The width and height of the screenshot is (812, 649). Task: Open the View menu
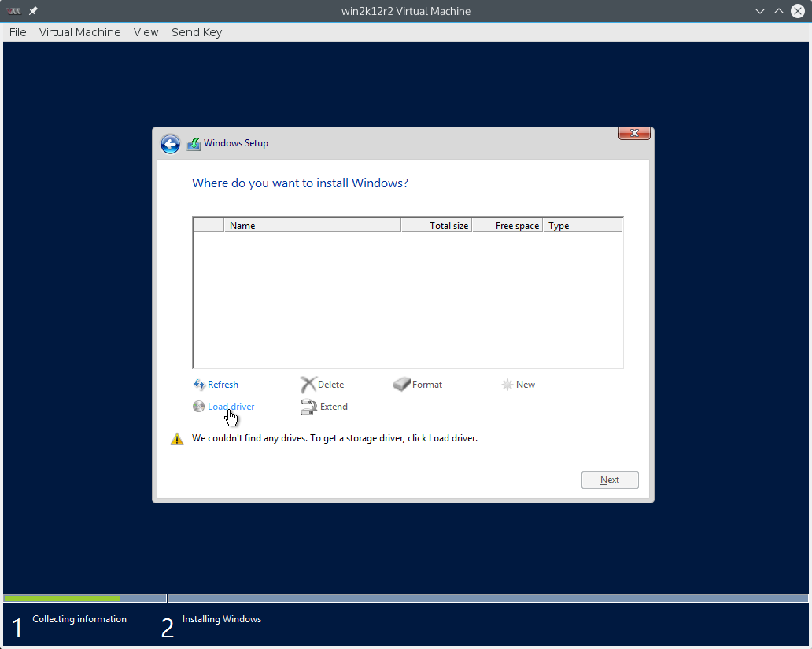click(x=146, y=32)
